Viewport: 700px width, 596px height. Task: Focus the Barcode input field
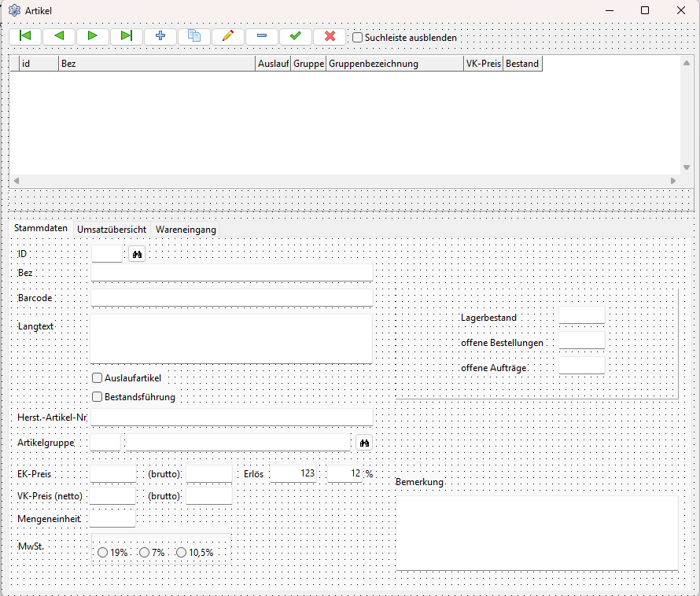[232, 297]
